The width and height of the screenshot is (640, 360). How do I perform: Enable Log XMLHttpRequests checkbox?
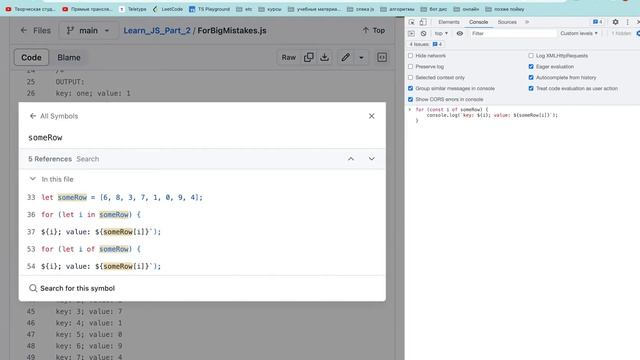(531, 56)
